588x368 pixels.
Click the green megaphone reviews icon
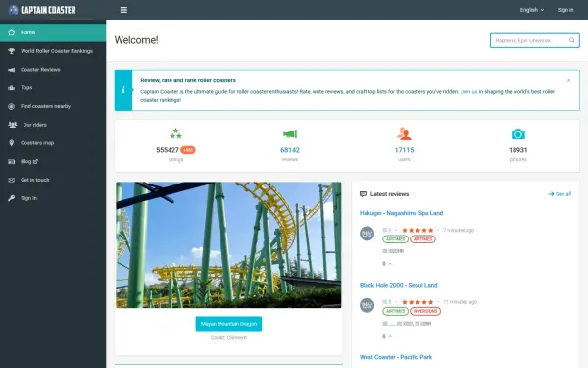point(290,133)
